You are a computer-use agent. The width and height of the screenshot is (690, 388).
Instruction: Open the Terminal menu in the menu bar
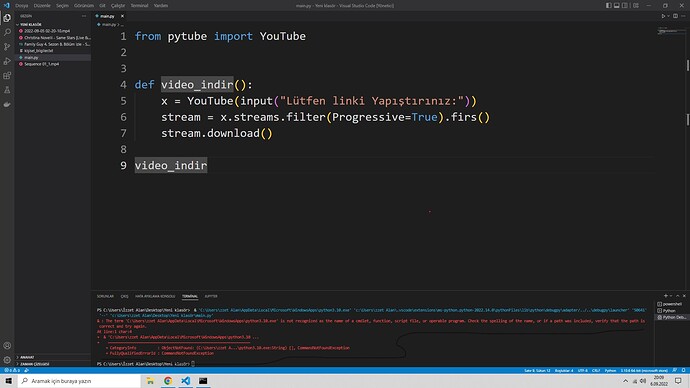tap(139, 6)
